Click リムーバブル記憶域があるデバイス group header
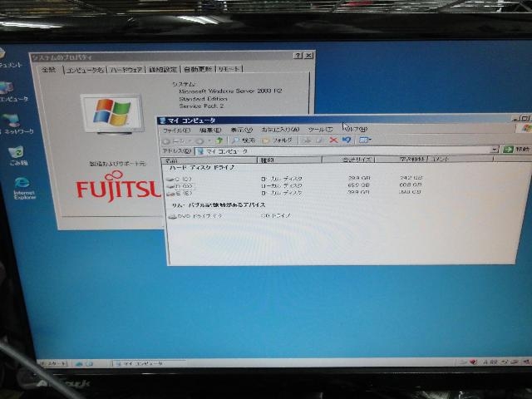The image size is (532, 399). [x=218, y=205]
